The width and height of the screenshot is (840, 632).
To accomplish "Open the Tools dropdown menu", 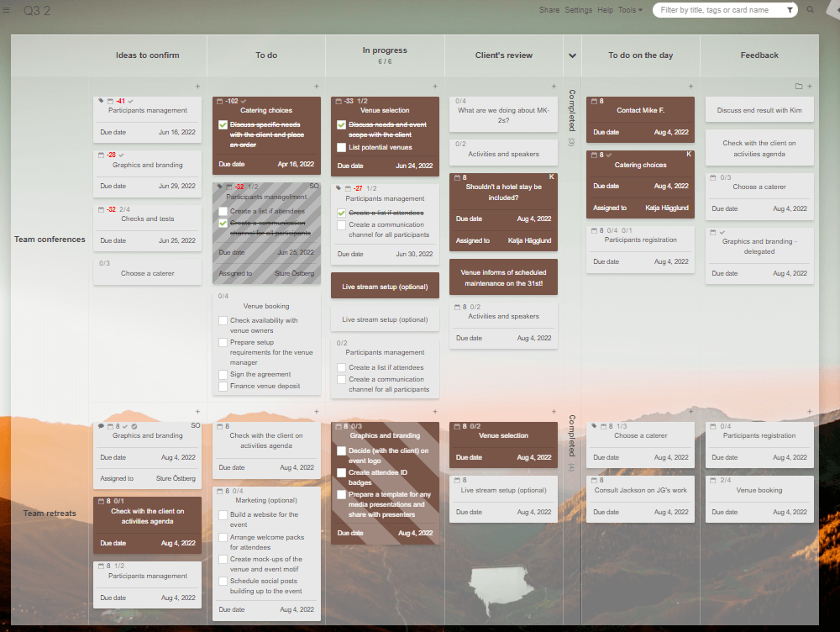I will (627, 10).
